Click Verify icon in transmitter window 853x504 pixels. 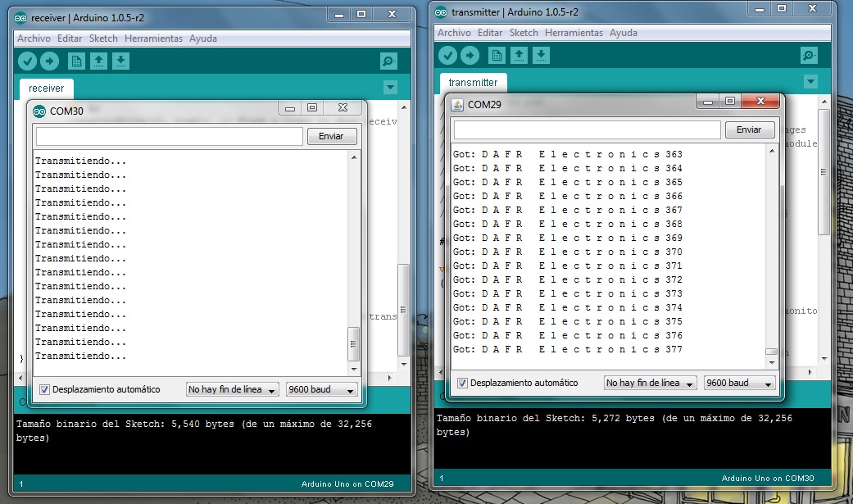click(447, 55)
